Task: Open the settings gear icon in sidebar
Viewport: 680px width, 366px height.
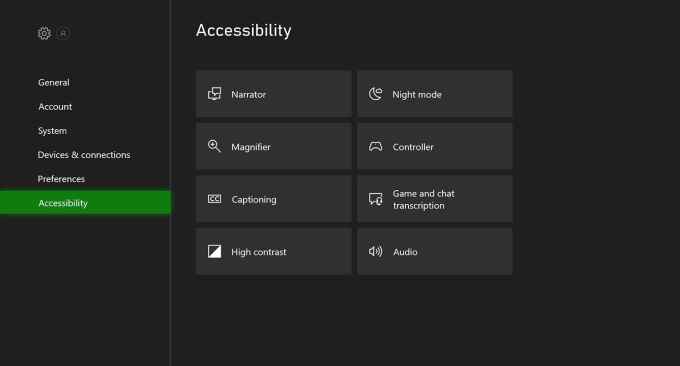Action: point(44,33)
